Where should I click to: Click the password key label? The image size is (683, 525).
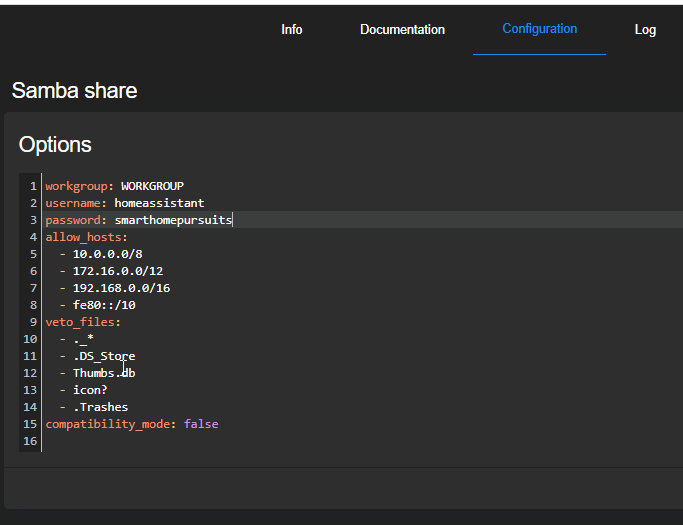coord(76,220)
